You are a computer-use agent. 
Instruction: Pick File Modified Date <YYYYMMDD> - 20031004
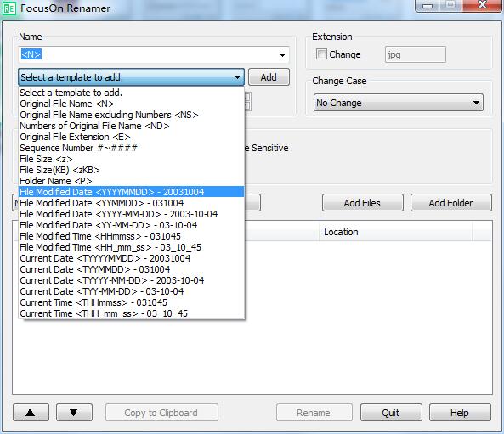(x=132, y=192)
